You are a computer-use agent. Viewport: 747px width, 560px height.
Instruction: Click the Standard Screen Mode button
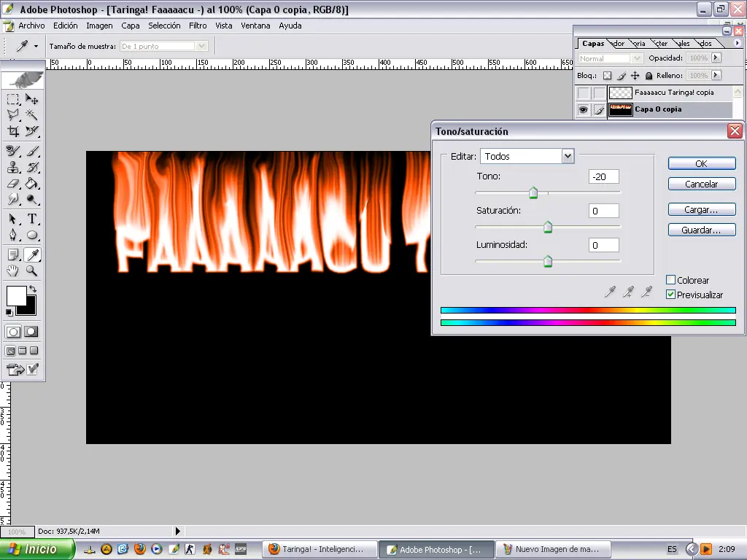tap(10, 351)
